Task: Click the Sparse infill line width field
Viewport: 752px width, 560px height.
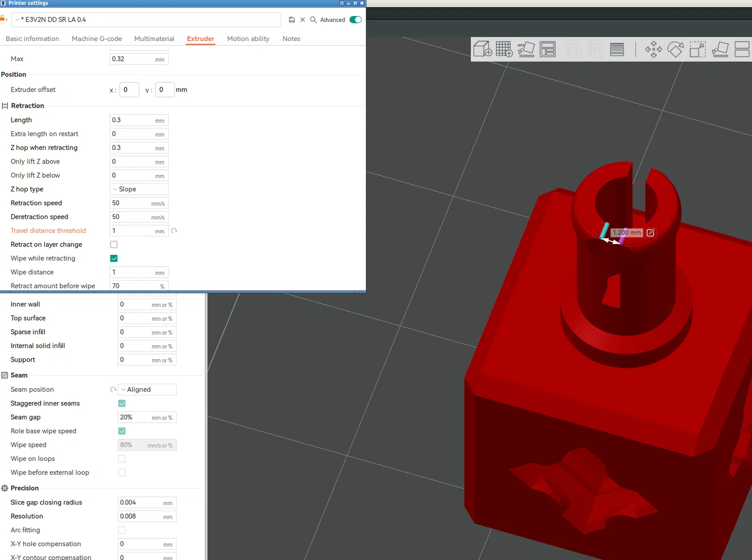Action: tap(147, 332)
